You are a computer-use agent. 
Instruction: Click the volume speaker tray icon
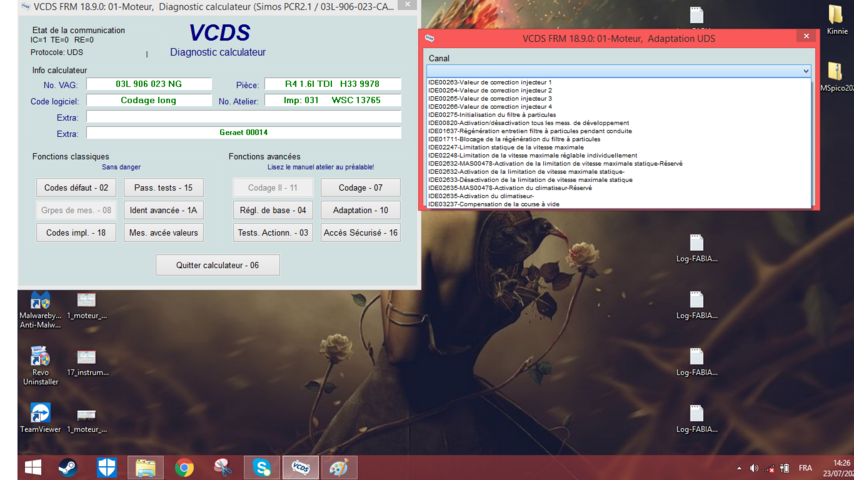coord(754,468)
